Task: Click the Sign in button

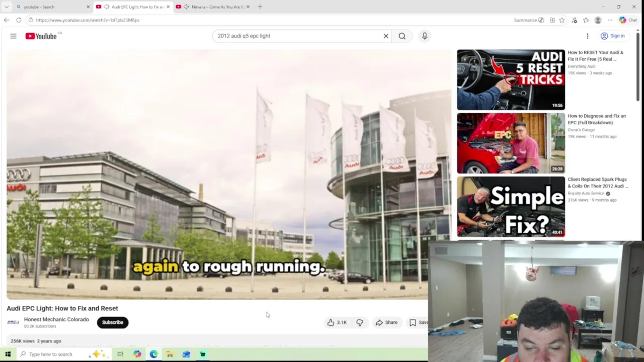Action: (x=612, y=36)
